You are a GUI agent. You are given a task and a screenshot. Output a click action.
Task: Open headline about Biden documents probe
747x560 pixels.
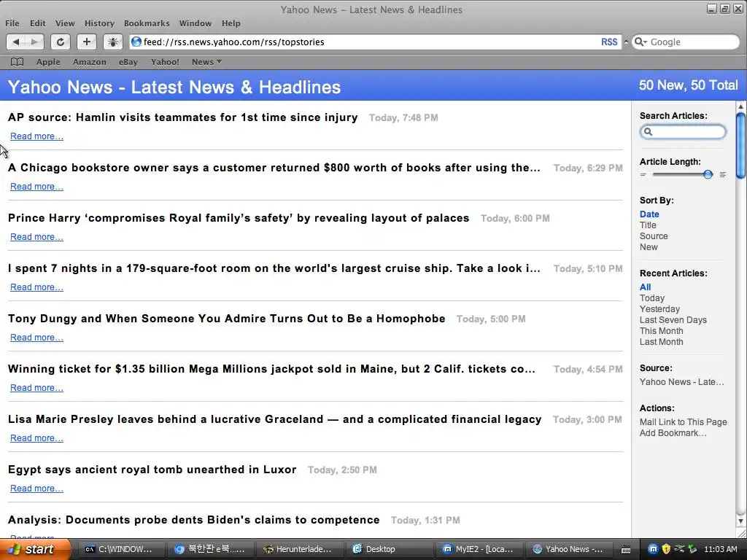click(x=194, y=520)
